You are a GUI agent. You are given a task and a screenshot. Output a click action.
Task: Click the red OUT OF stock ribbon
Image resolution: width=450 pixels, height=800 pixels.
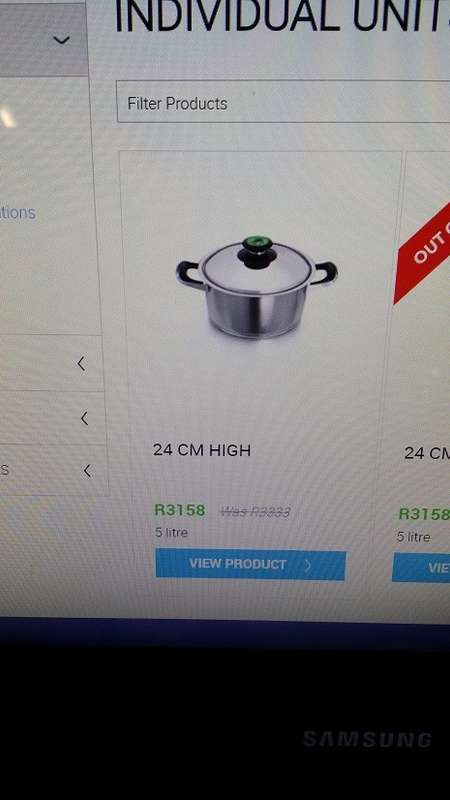coord(423,252)
